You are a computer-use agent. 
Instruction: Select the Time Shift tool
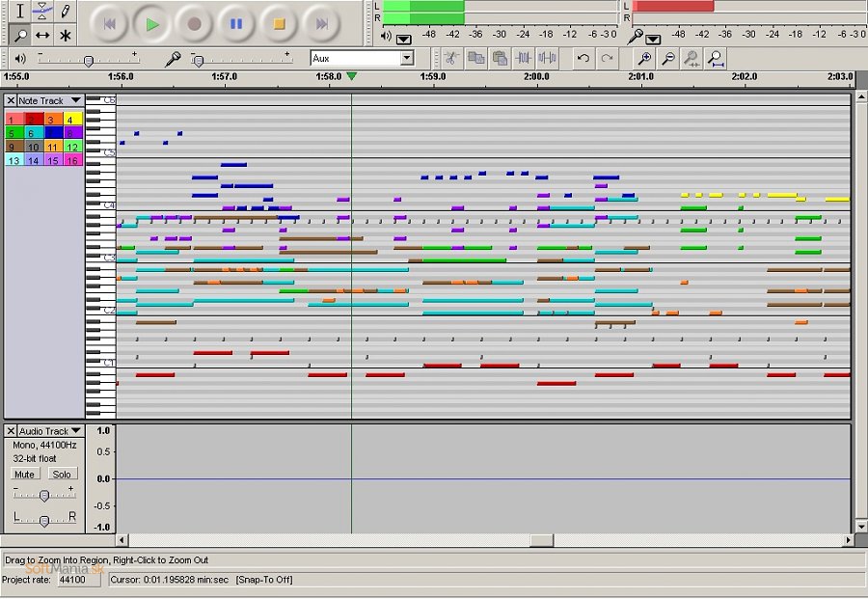coord(42,35)
